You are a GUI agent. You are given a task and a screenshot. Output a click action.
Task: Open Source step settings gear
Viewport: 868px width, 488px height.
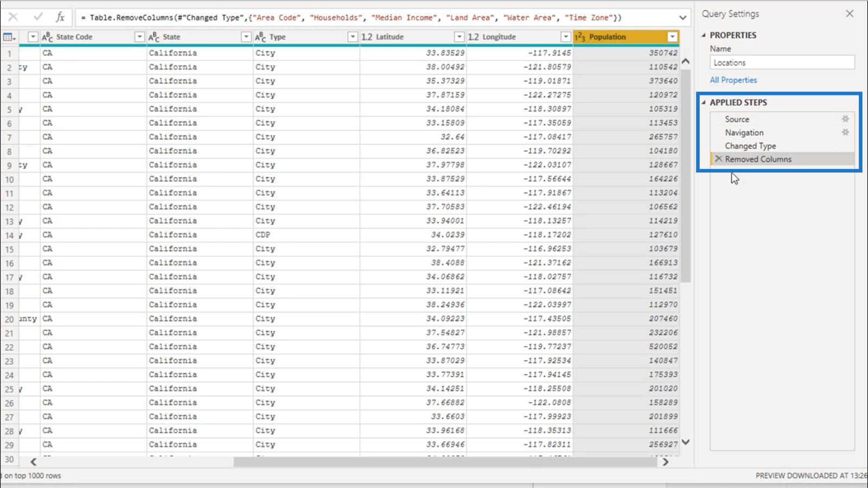pos(845,119)
